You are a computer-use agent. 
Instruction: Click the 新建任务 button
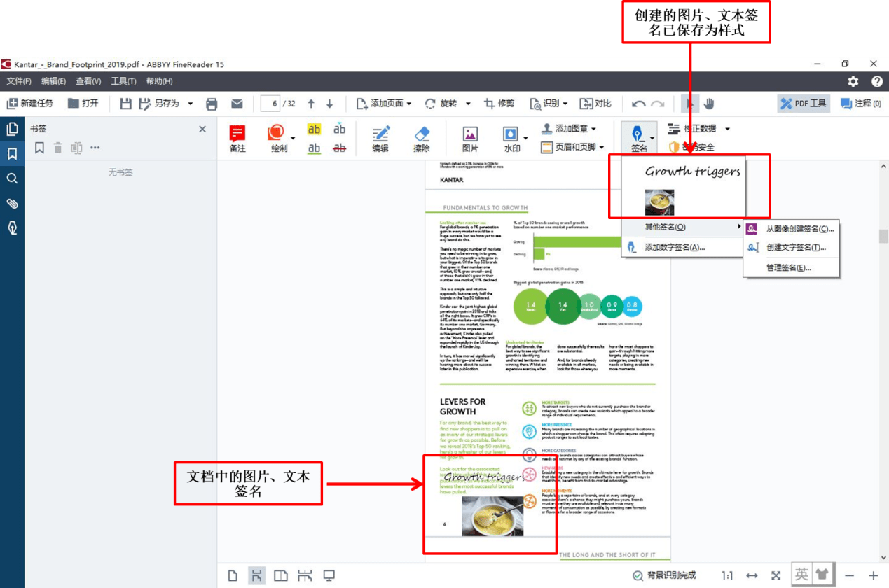tap(30, 104)
